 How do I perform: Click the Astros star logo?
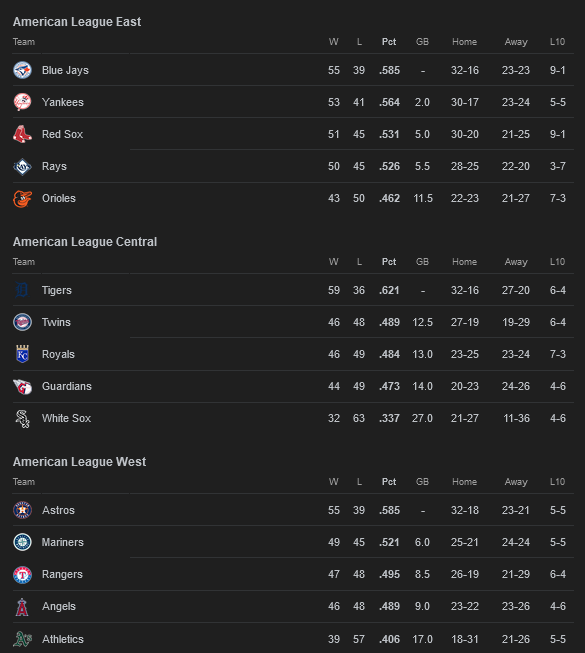click(x=22, y=510)
